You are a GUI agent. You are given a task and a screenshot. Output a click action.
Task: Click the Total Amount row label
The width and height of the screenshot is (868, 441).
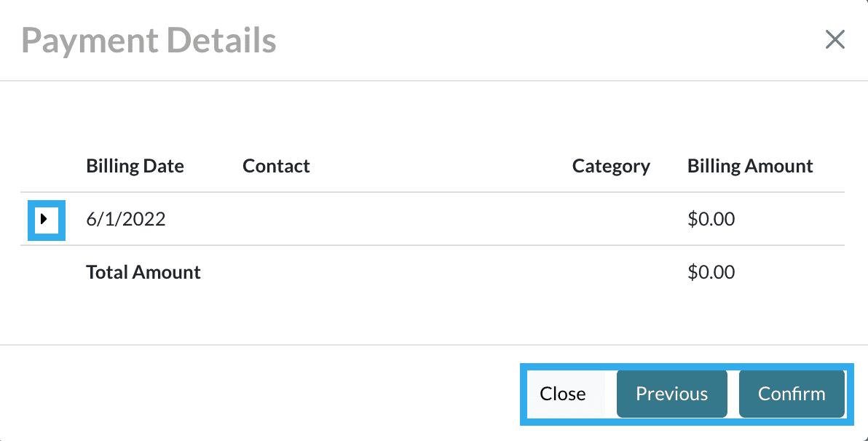tap(143, 272)
